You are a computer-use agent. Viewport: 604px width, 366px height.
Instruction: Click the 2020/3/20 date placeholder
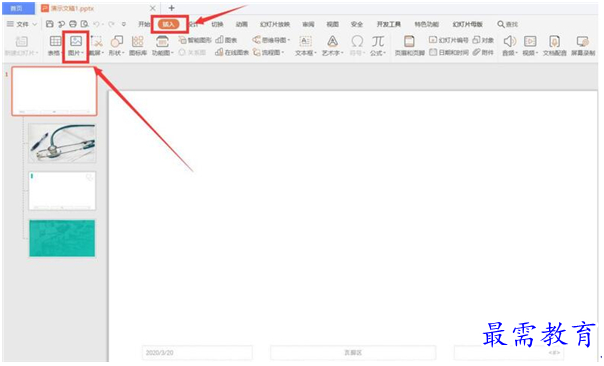197,353
